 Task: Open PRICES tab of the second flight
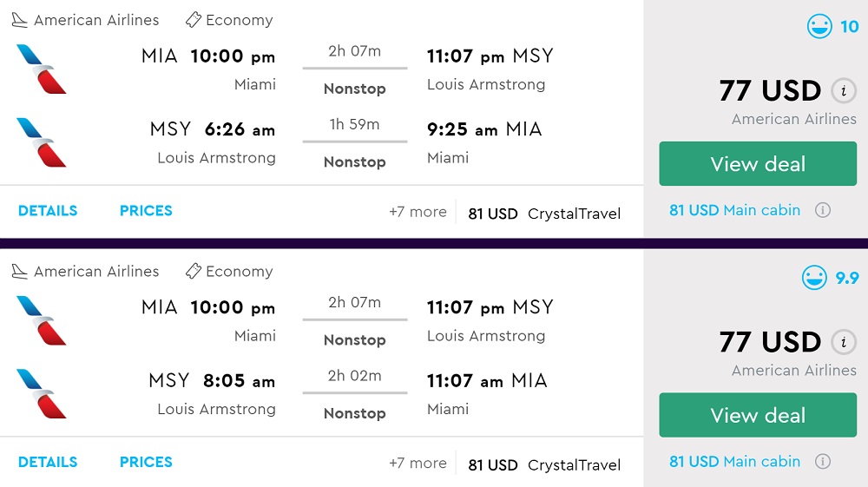(x=146, y=462)
